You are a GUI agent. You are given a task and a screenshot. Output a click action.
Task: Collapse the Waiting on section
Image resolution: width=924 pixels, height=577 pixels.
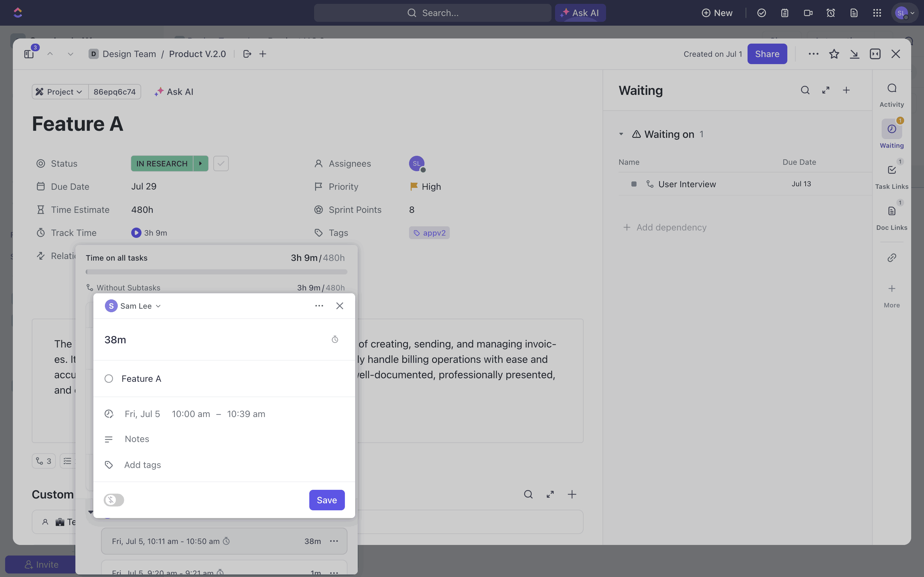(x=621, y=134)
